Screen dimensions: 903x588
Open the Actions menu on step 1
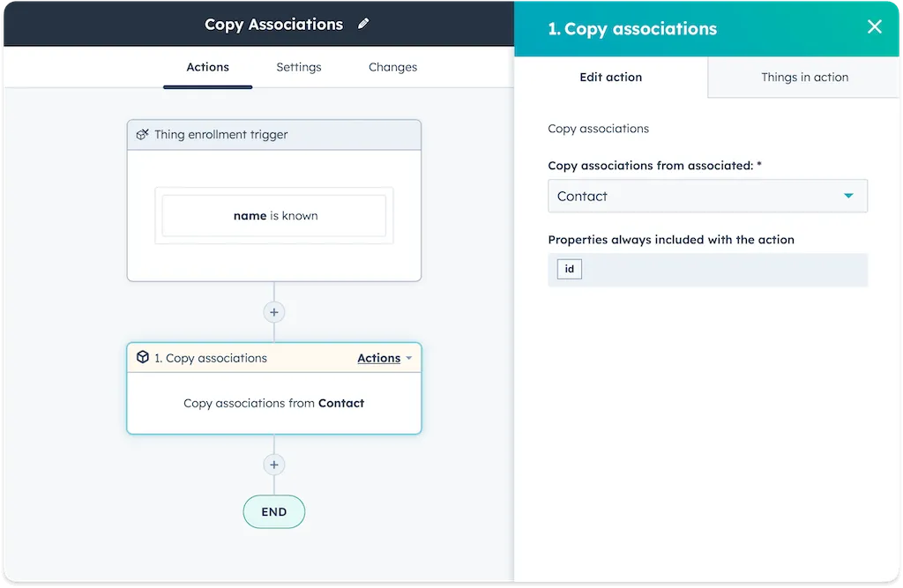tap(379, 358)
